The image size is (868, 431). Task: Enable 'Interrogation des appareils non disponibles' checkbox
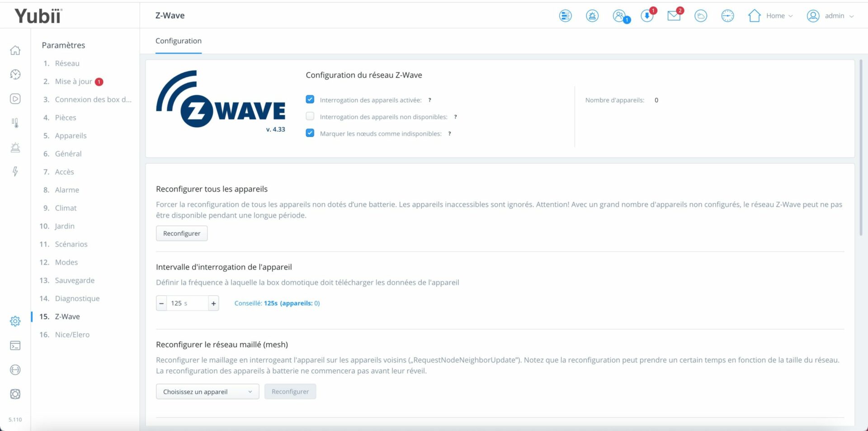310,116
